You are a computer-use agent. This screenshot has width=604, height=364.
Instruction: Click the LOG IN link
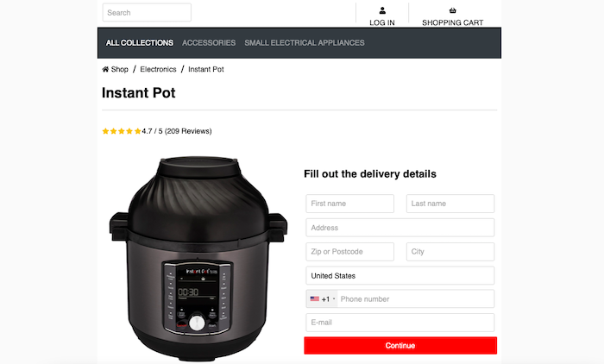point(382,22)
